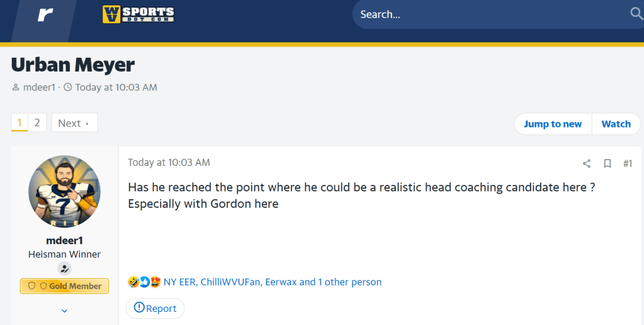
Task: Click the reaction emoji icons
Action: pyautogui.click(x=144, y=282)
